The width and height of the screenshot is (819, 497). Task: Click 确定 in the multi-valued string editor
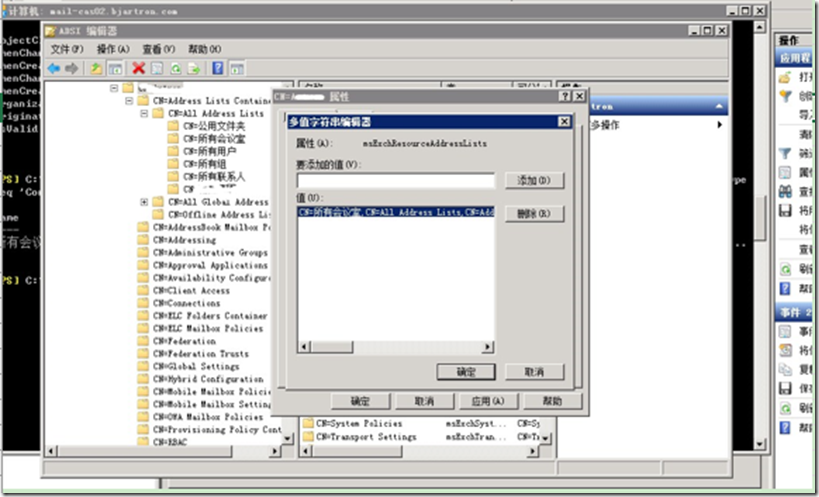point(466,372)
